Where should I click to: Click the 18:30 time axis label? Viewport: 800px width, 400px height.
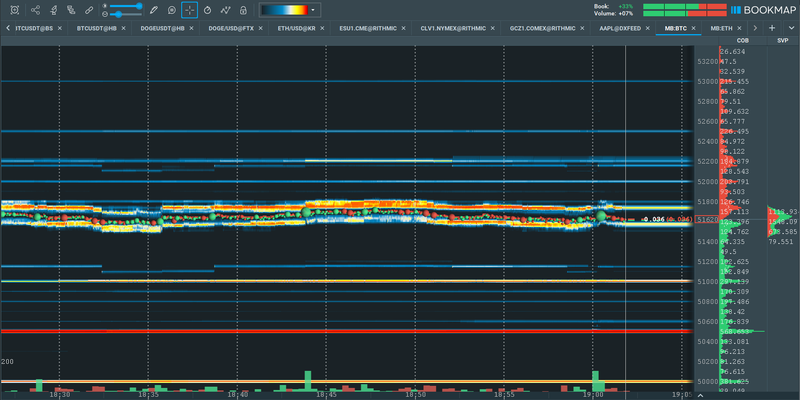click(60, 395)
